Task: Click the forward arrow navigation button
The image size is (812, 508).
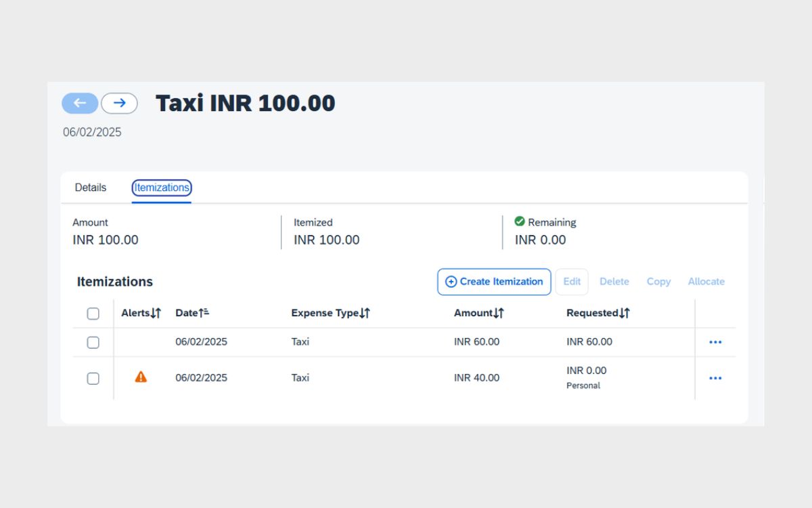Action: click(x=119, y=103)
